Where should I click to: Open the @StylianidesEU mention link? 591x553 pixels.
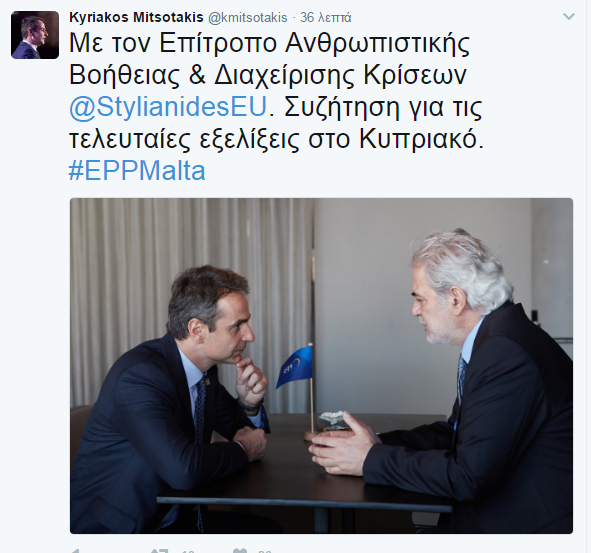tap(168, 107)
